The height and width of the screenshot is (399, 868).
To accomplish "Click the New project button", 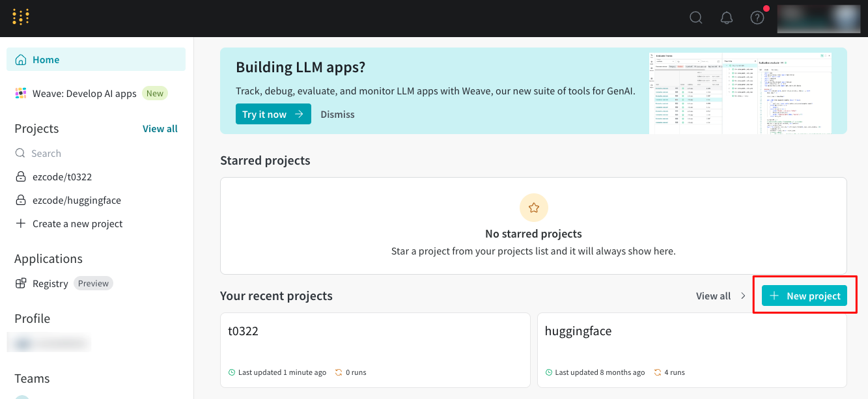I will (804, 296).
